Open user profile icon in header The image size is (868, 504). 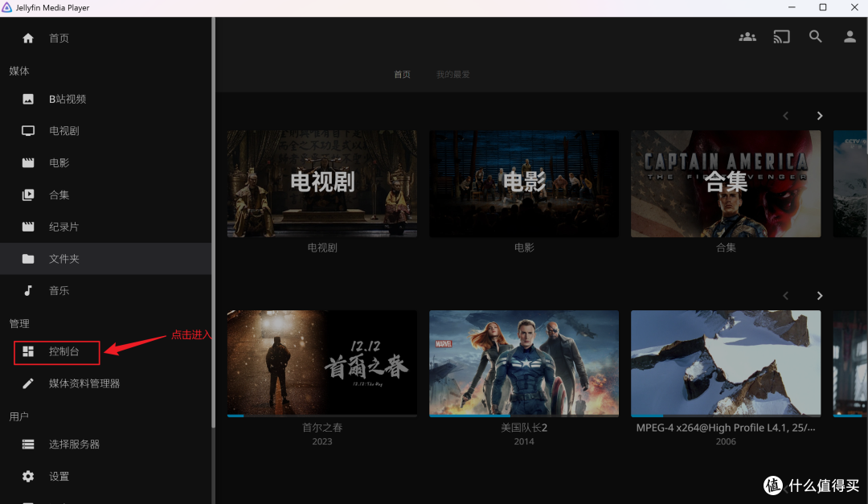(850, 37)
